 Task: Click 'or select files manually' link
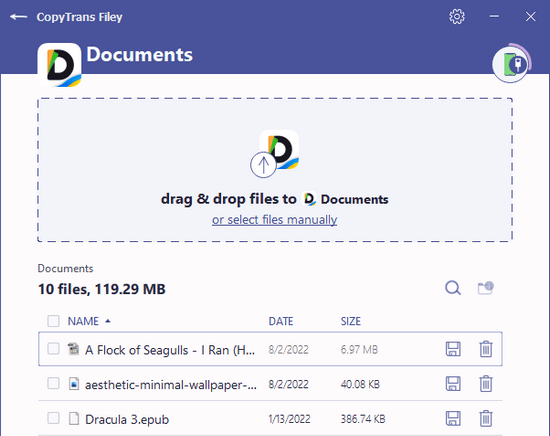click(274, 220)
